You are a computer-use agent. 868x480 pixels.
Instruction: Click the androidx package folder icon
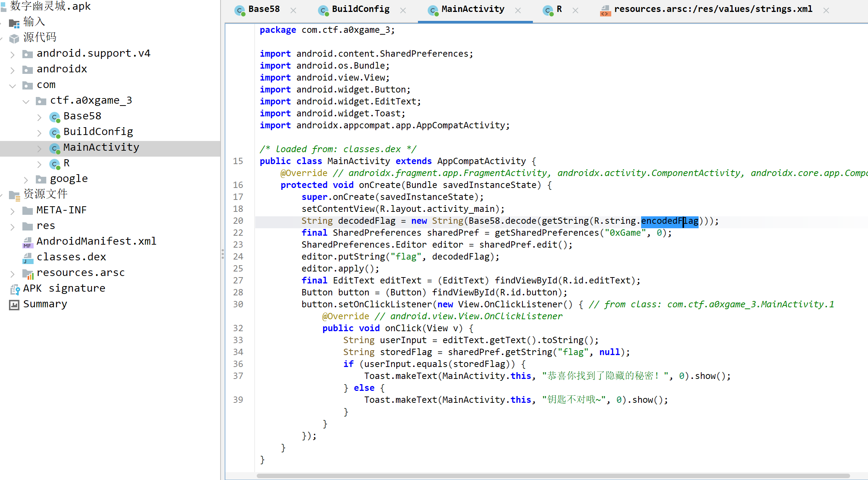[28, 70]
